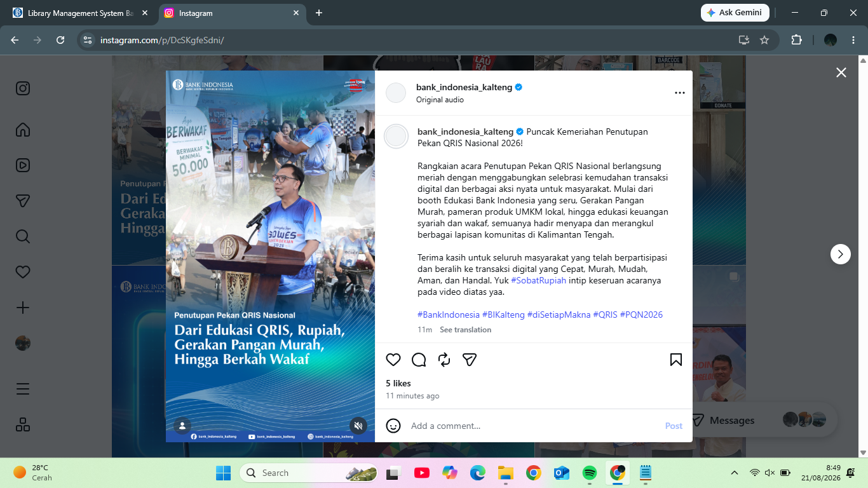Show tagged people on the video
The image size is (868, 488).
pyautogui.click(x=182, y=426)
